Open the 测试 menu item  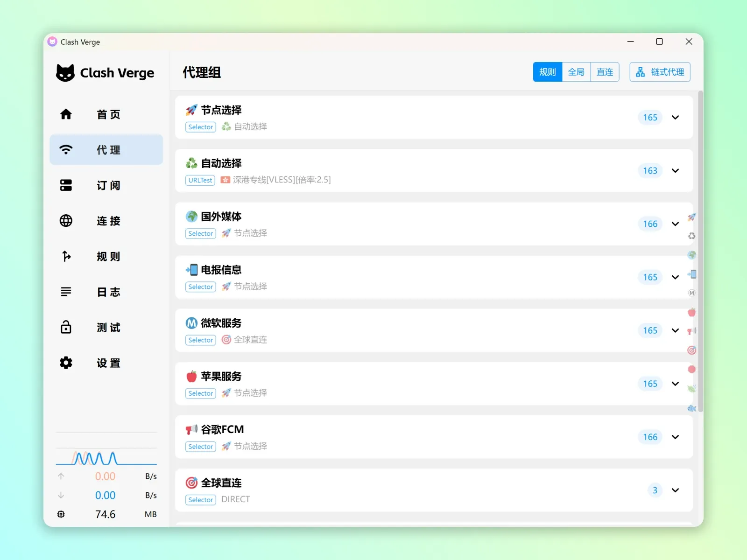tap(106, 327)
